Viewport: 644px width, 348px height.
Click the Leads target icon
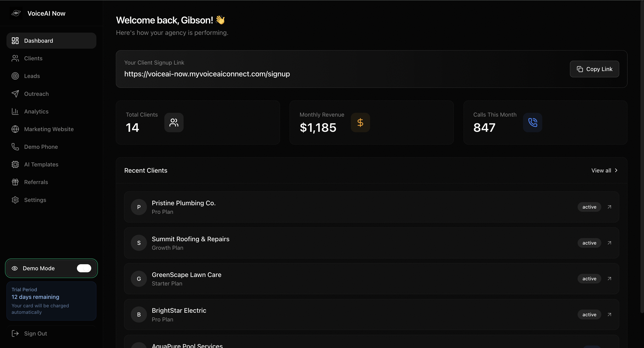click(x=15, y=76)
